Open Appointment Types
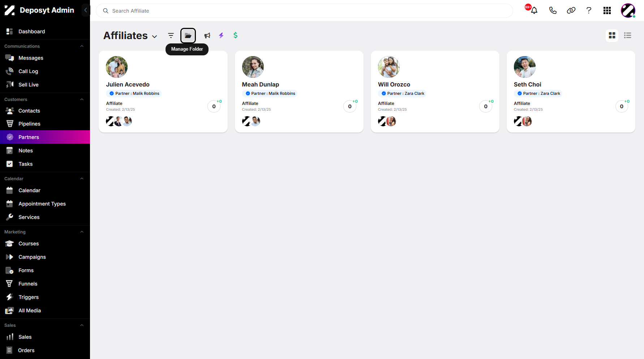 coord(45,204)
